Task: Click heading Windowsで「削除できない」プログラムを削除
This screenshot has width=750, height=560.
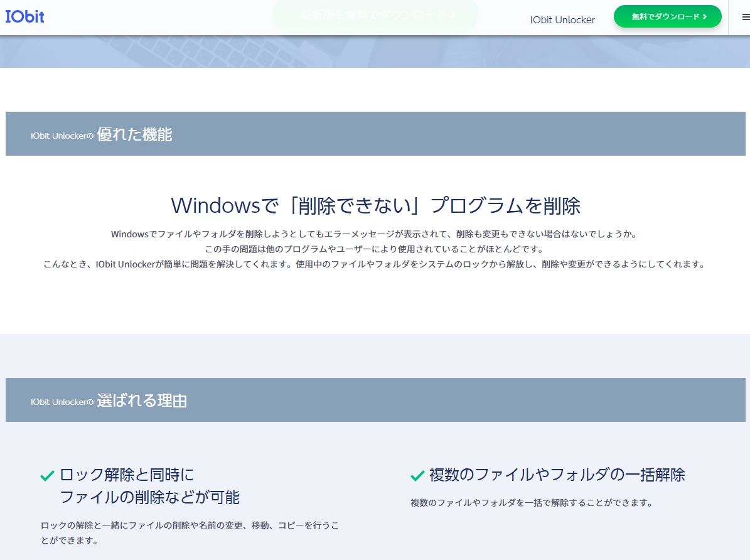Action: [375, 206]
